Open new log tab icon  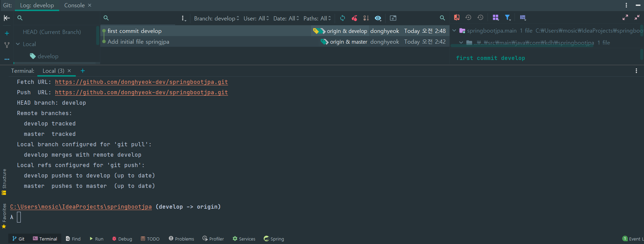click(393, 18)
